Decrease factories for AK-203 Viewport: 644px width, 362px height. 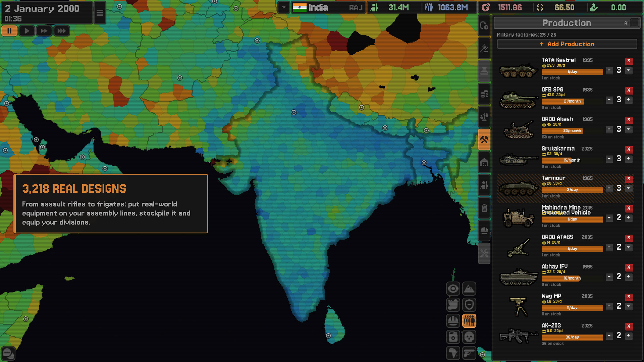609,336
